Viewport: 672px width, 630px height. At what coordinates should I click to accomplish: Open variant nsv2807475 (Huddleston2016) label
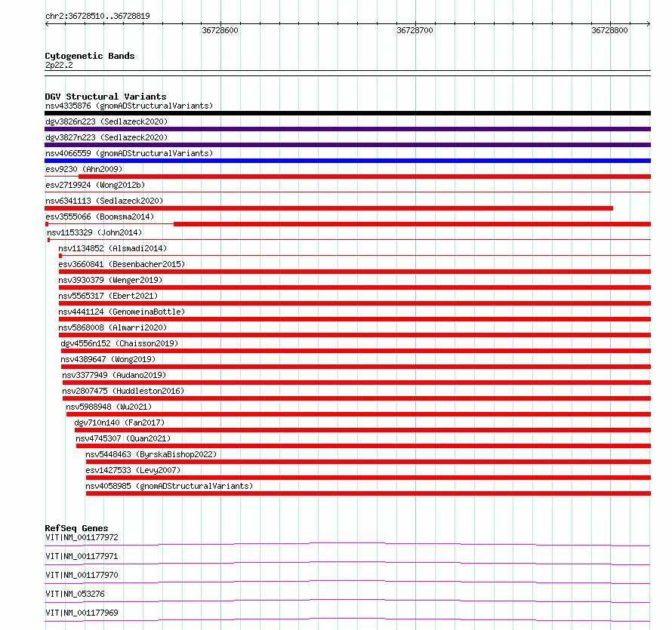point(123,391)
